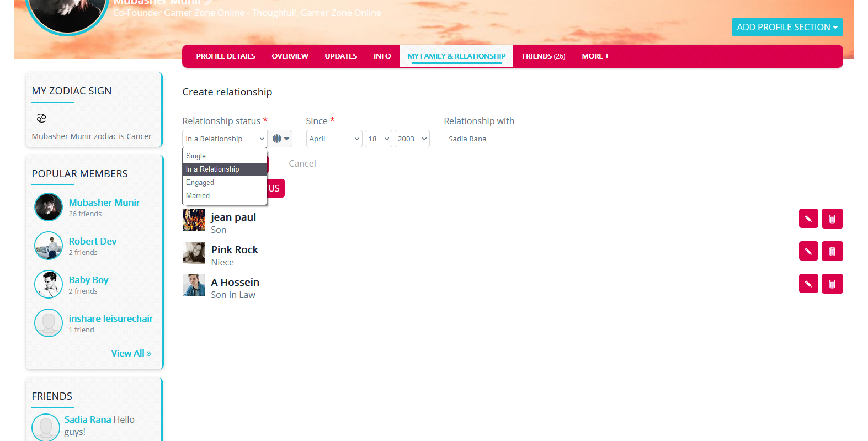Select Engaged in the relationship status list
This screenshot has width=868, height=441.
[200, 183]
